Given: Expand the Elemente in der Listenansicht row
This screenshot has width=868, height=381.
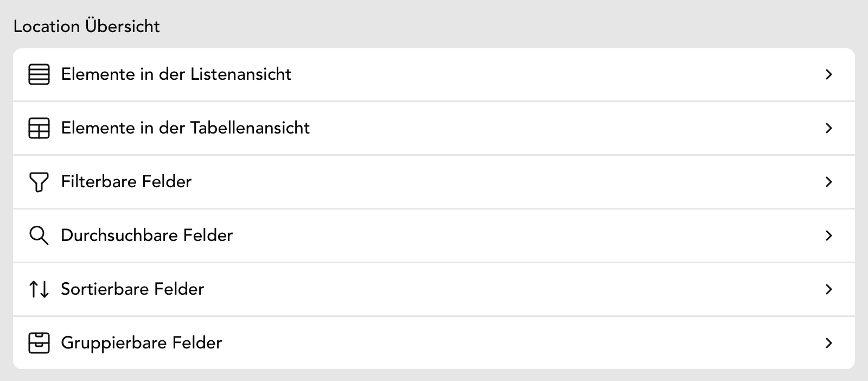Looking at the screenshot, I should coord(828,74).
